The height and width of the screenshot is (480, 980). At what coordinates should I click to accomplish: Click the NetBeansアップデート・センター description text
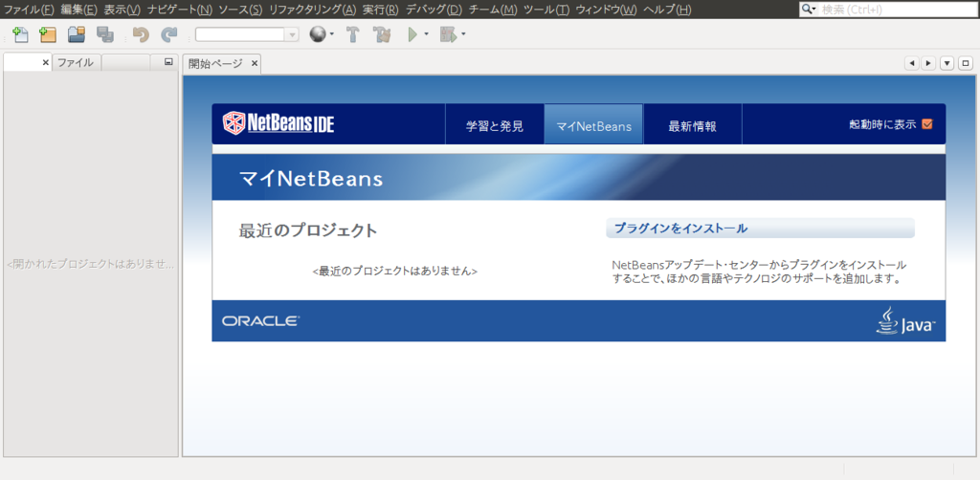point(759,272)
